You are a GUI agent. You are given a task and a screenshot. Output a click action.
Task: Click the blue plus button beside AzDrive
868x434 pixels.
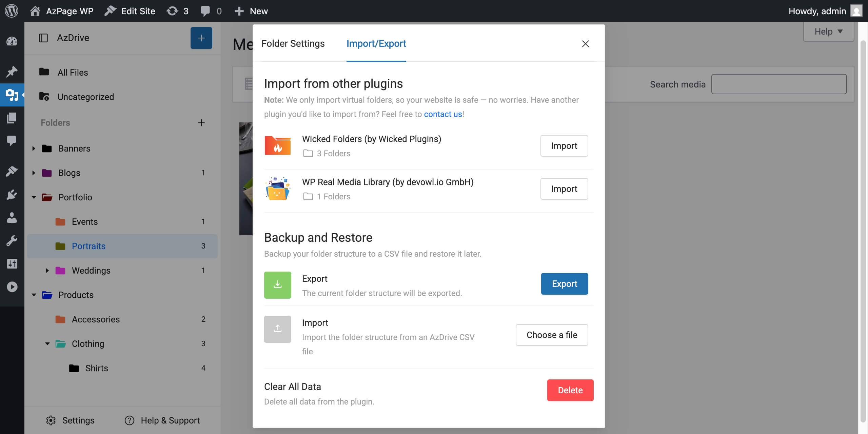click(x=201, y=38)
